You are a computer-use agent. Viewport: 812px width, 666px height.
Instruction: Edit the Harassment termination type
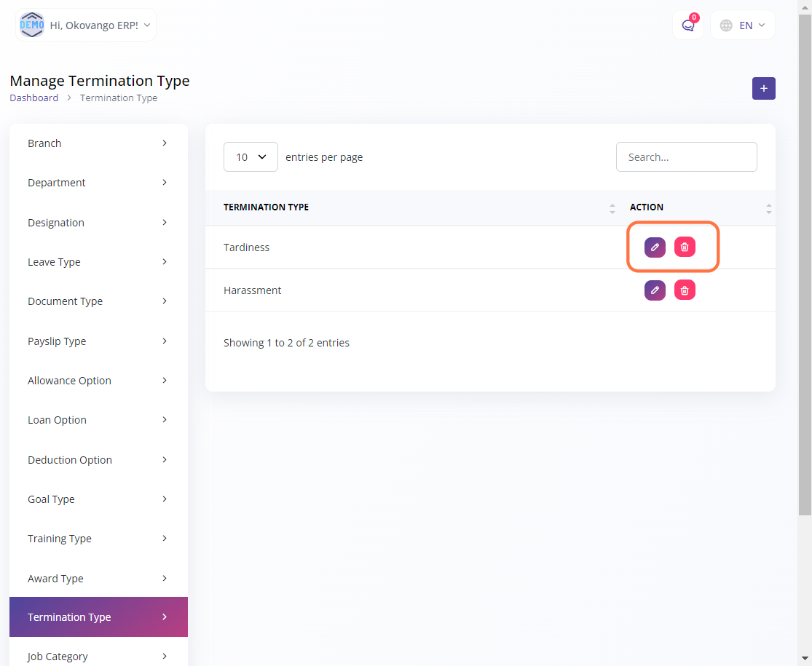point(655,290)
